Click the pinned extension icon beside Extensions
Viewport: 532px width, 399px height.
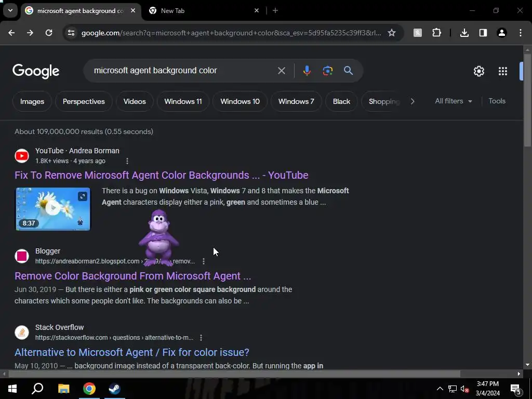click(x=418, y=33)
